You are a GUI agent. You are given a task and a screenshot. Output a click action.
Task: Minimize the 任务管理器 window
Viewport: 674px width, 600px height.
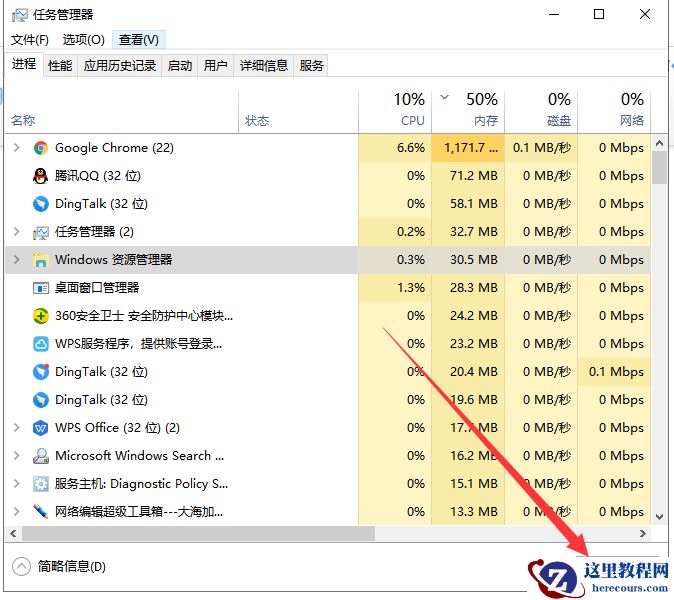tap(554, 14)
